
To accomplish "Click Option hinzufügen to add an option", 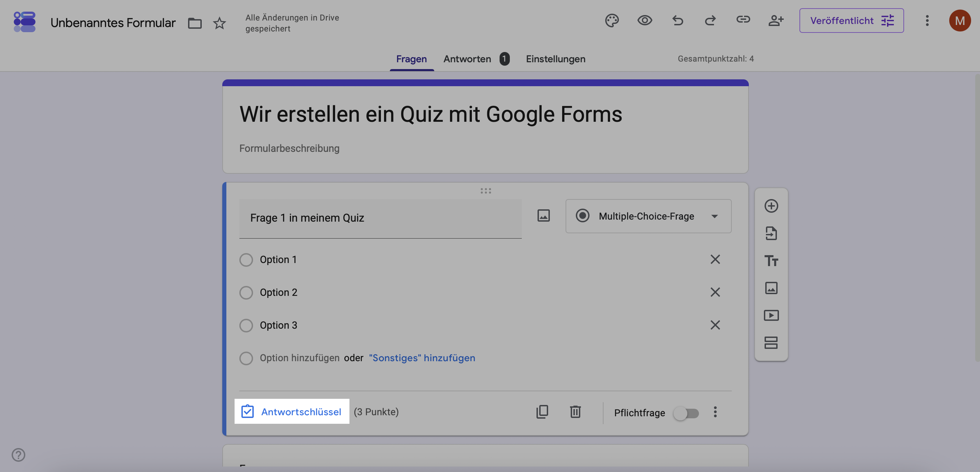I will 300,358.
